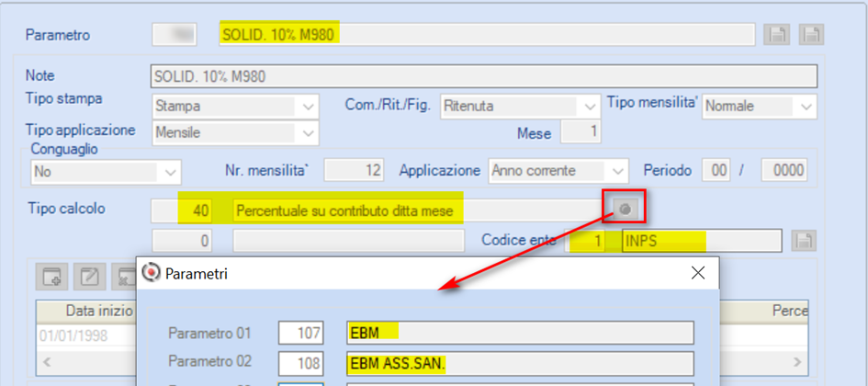Click the Parametro 01 code field showing 107
This screenshot has height=386, width=868.
click(300, 333)
